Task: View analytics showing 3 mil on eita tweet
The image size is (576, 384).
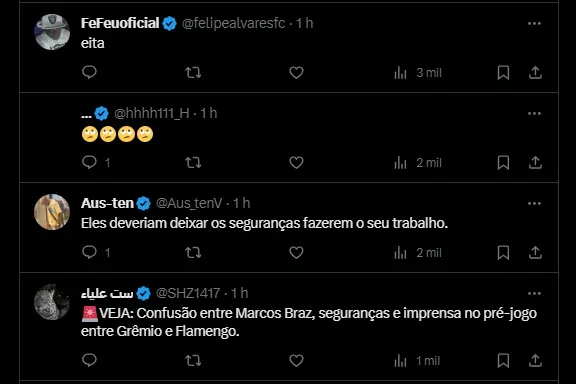Action: coord(418,73)
